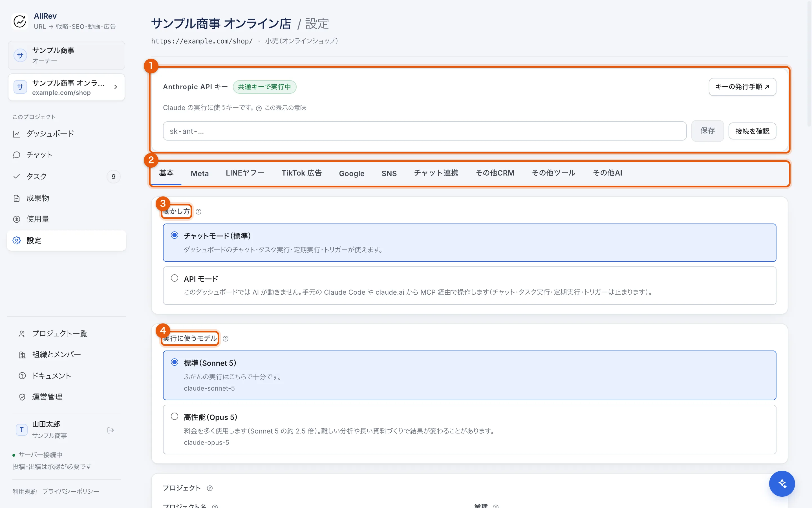Select チャットモード(標準) radio option

175,235
